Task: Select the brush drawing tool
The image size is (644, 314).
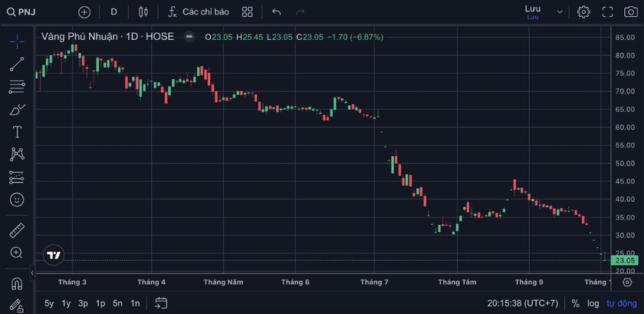Action: pos(17,110)
